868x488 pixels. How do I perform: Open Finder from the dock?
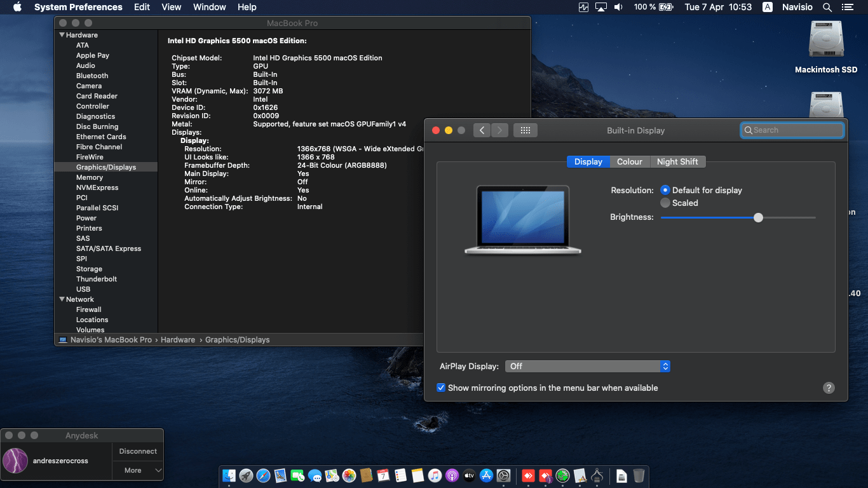tap(229, 475)
